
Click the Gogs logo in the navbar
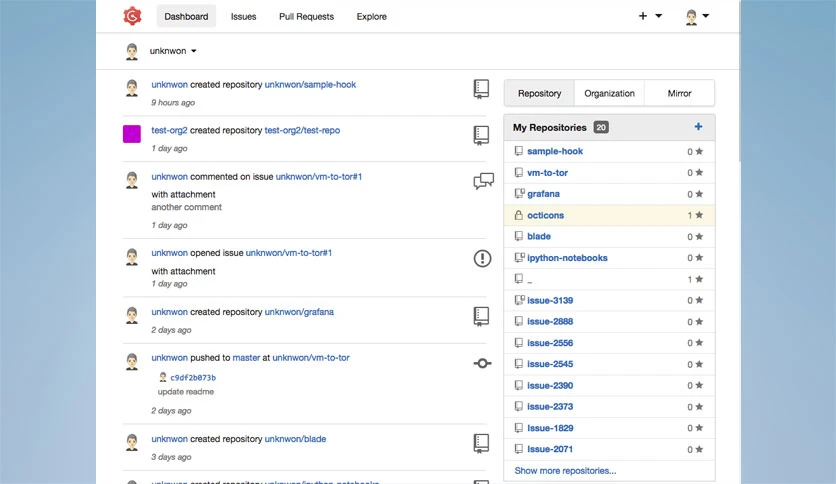[132, 16]
